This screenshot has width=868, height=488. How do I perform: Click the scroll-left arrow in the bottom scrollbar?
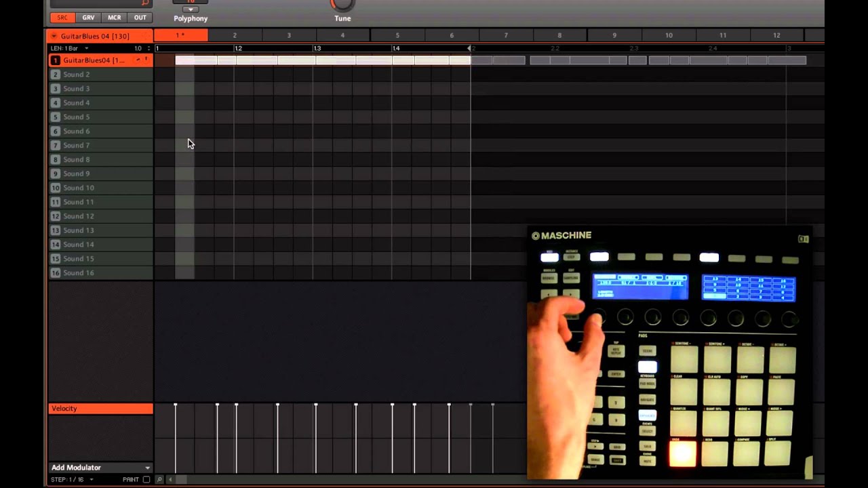(x=170, y=479)
